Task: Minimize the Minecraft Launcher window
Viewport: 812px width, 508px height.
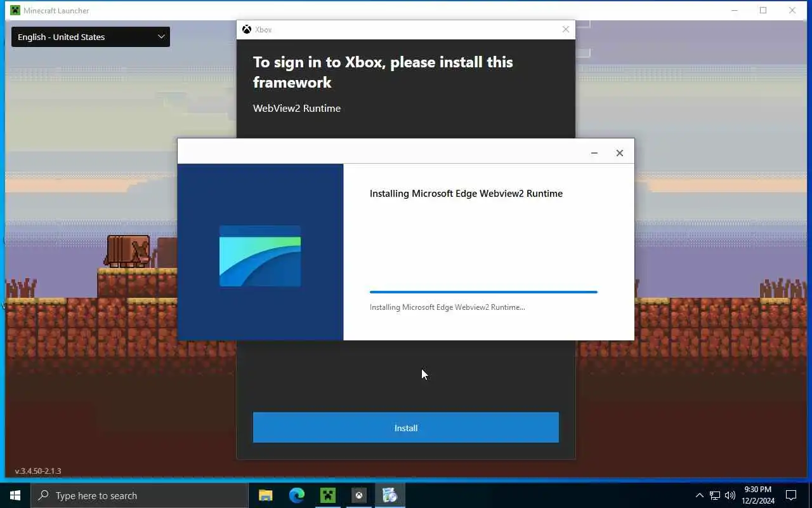Action: point(735,10)
